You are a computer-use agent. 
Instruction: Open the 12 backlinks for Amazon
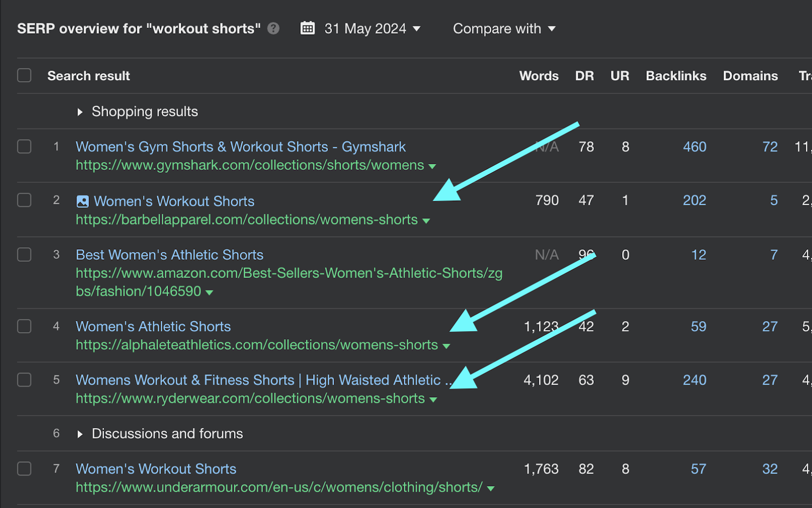[699, 255]
